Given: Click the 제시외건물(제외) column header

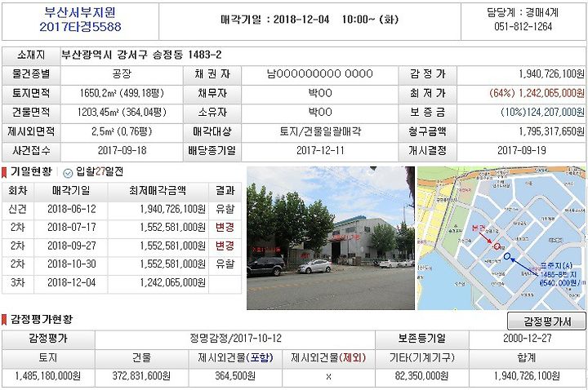Looking at the screenshot, I should pyautogui.click(x=328, y=358).
